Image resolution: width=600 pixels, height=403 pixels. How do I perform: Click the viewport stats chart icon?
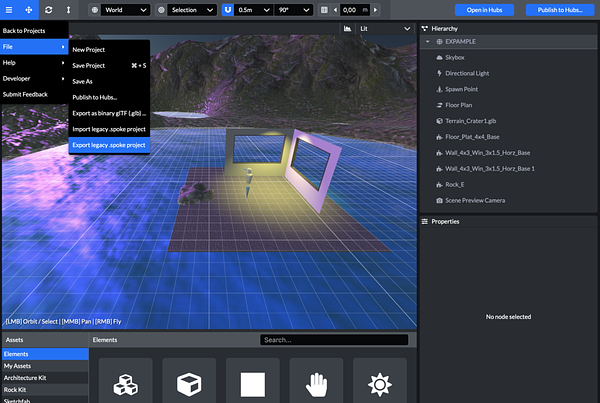347,29
